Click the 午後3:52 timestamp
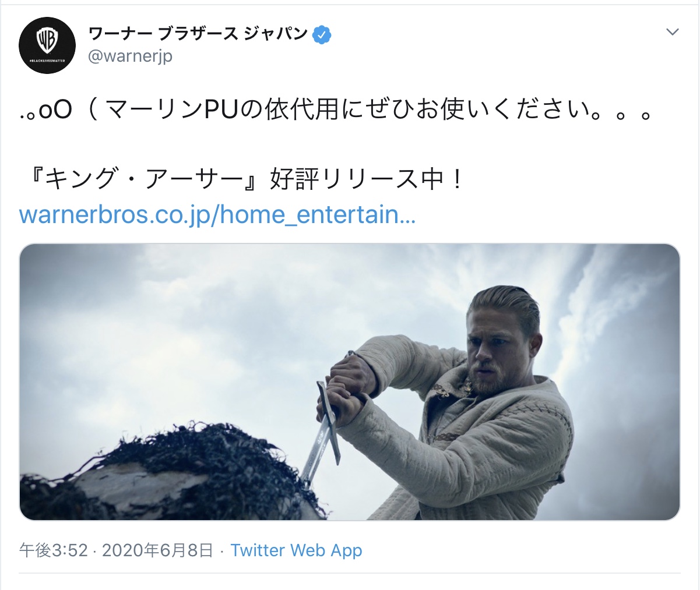700x590 pixels. pos(54,550)
